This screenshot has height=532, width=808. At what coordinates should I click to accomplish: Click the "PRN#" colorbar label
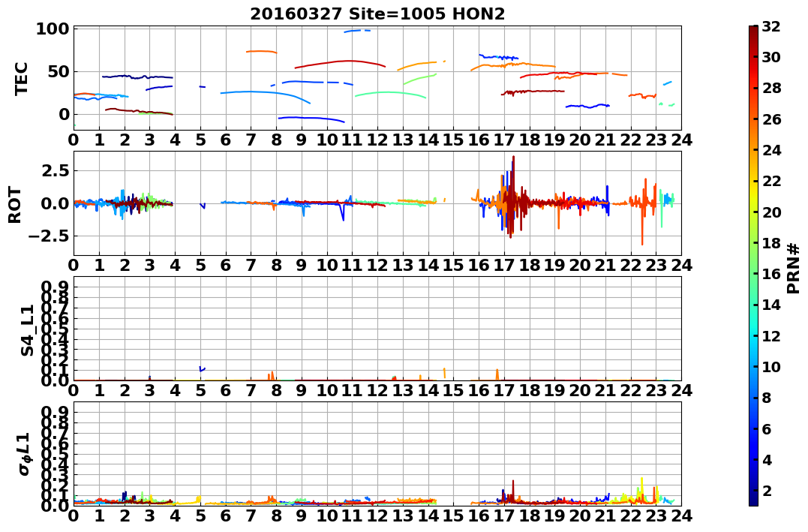tap(793, 269)
